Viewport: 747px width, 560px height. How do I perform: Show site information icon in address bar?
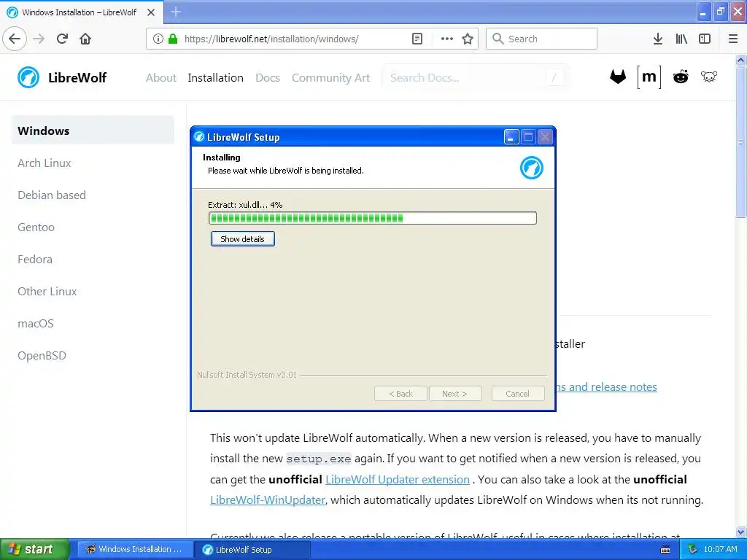158,39
